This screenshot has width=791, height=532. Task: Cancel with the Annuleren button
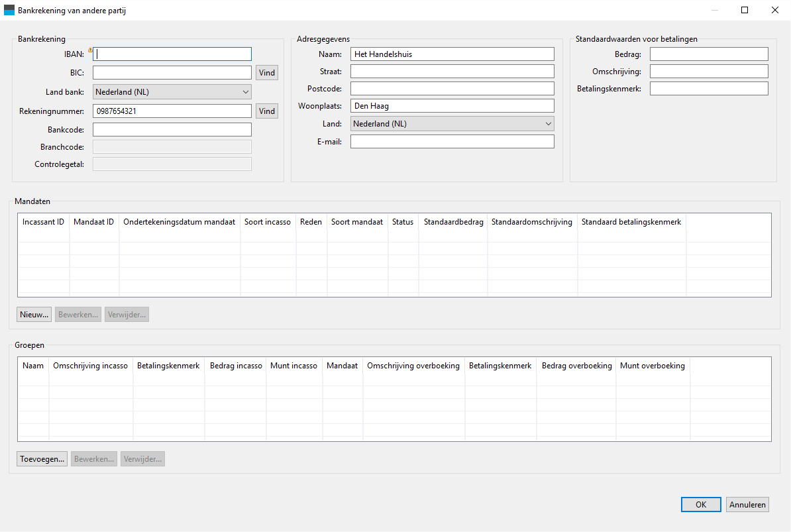[747, 505]
